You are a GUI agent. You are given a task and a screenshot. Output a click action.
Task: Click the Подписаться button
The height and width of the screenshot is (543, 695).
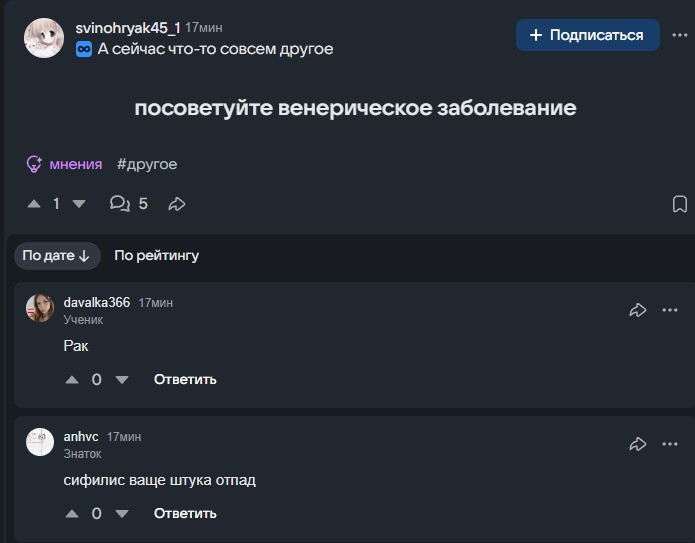tap(587, 35)
